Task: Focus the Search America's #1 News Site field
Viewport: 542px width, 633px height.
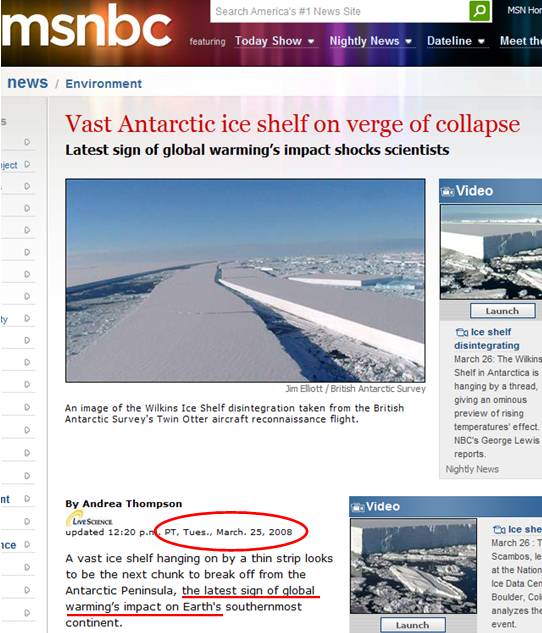Action: click(x=340, y=11)
